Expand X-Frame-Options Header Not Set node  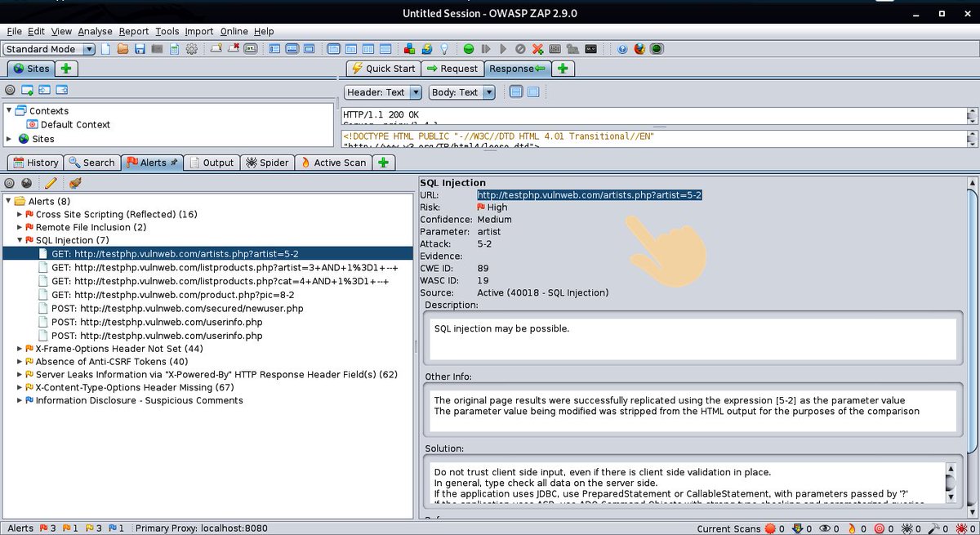(20, 348)
